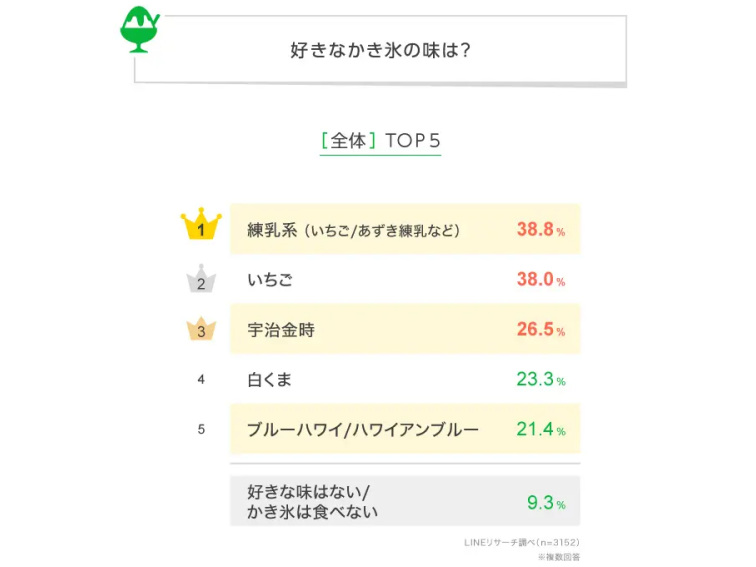Click the 好きな味はない gray box
756x567 pixels.
pos(405,501)
